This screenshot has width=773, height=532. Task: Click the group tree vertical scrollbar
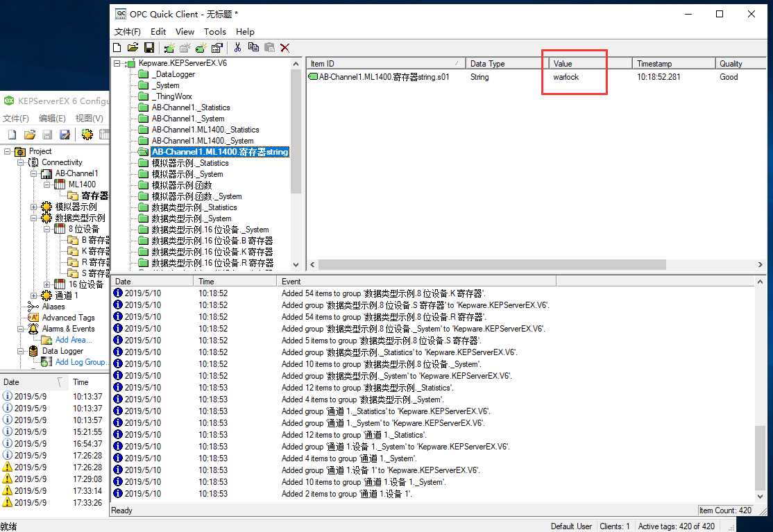(x=296, y=130)
